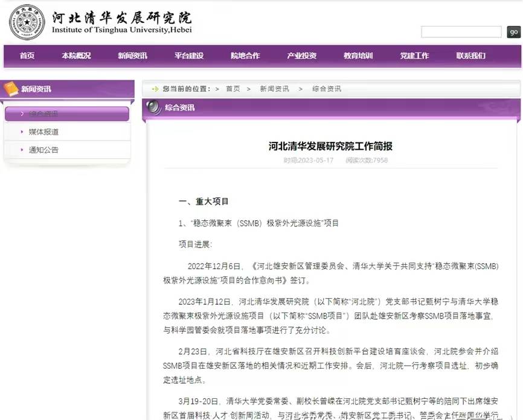Open the 产业投资 navigation item
The image size is (523, 420).
click(301, 56)
